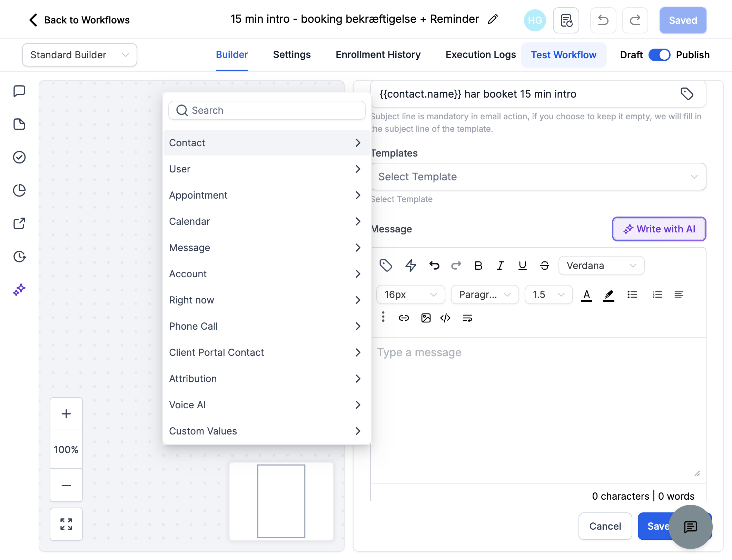Open the version history notes icon
Screen dimensions: 732x560
[566, 20]
